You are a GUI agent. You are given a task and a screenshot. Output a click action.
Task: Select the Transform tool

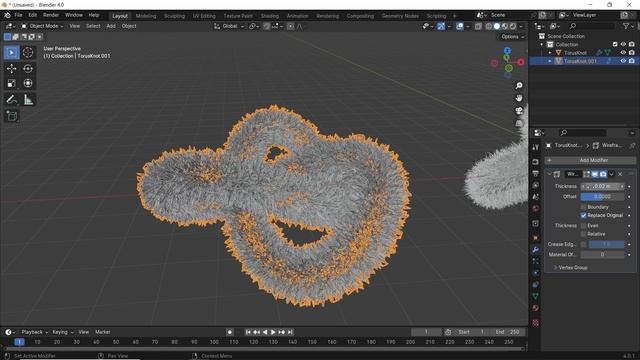(x=28, y=83)
